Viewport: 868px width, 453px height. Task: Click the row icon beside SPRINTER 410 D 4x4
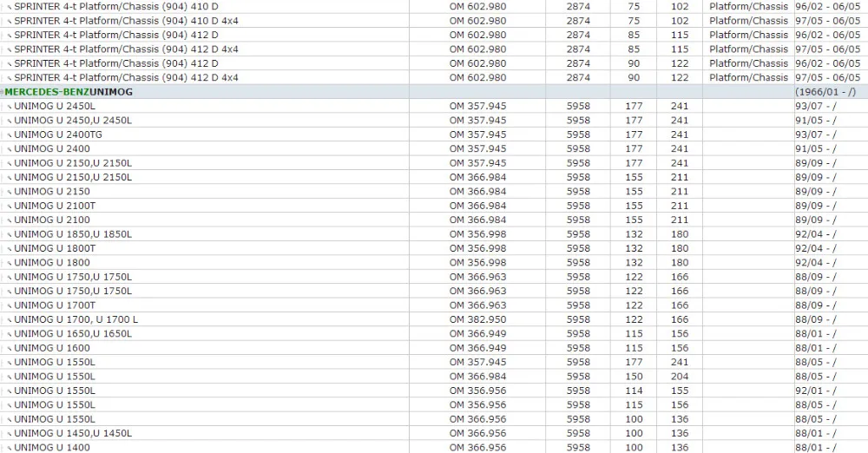[x=10, y=21]
